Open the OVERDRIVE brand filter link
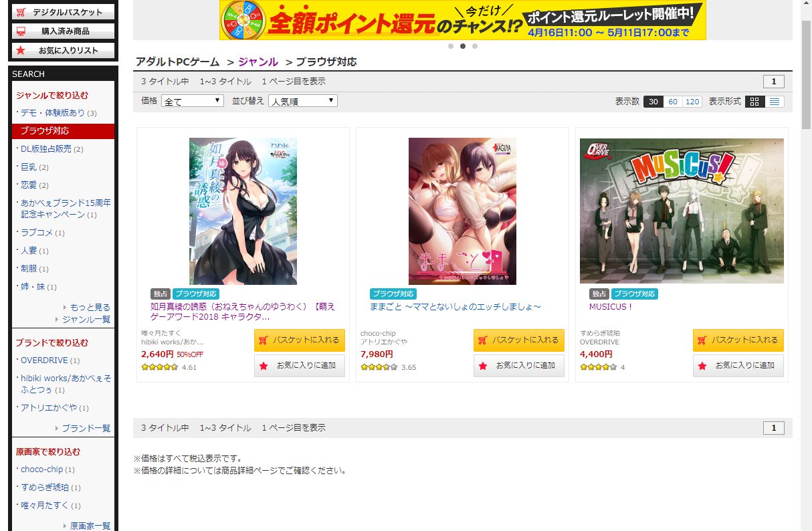This screenshot has width=812, height=531. (44, 360)
